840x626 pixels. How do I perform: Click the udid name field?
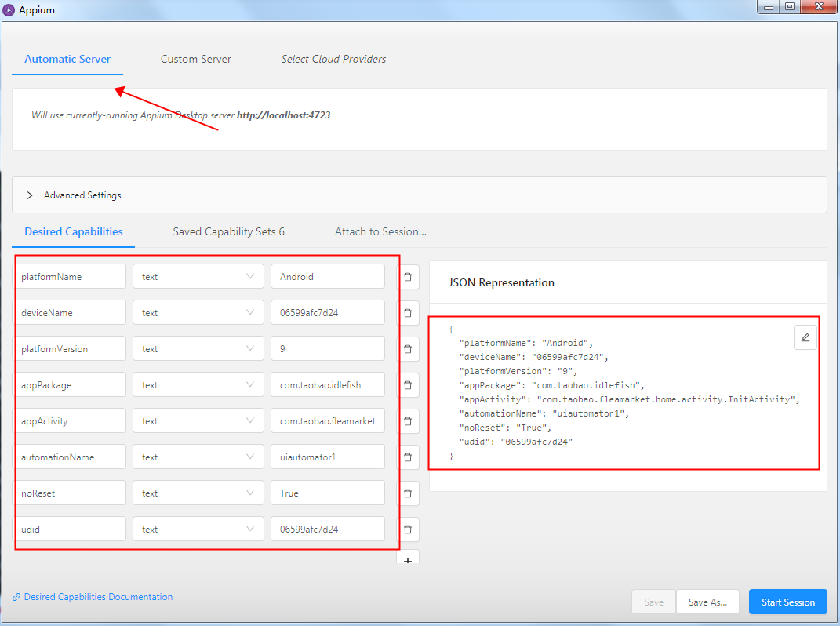70,529
